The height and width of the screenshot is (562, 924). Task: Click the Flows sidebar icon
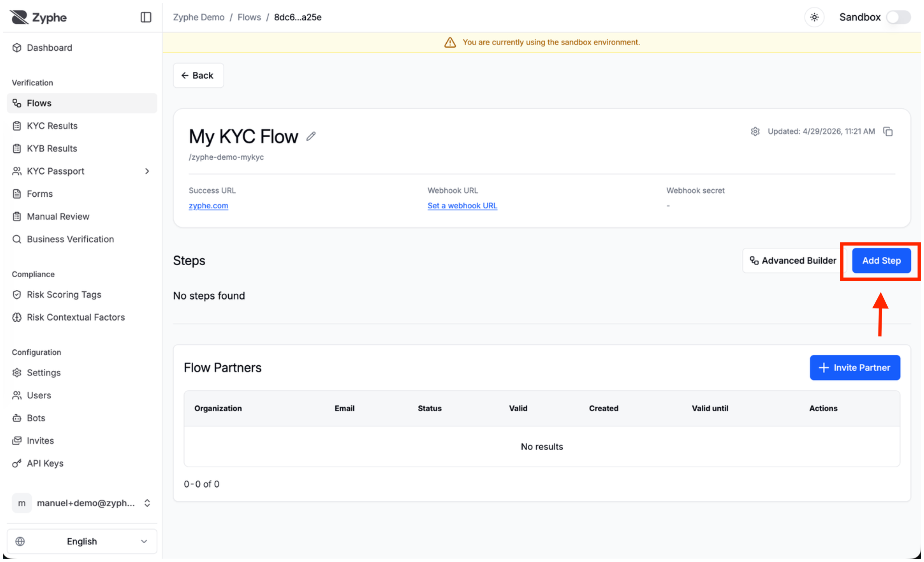[17, 103]
